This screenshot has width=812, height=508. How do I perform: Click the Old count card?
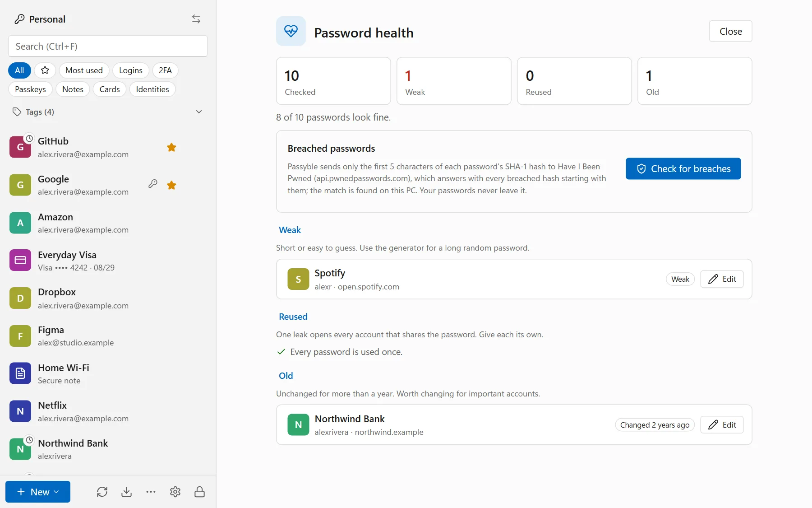(695, 81)
